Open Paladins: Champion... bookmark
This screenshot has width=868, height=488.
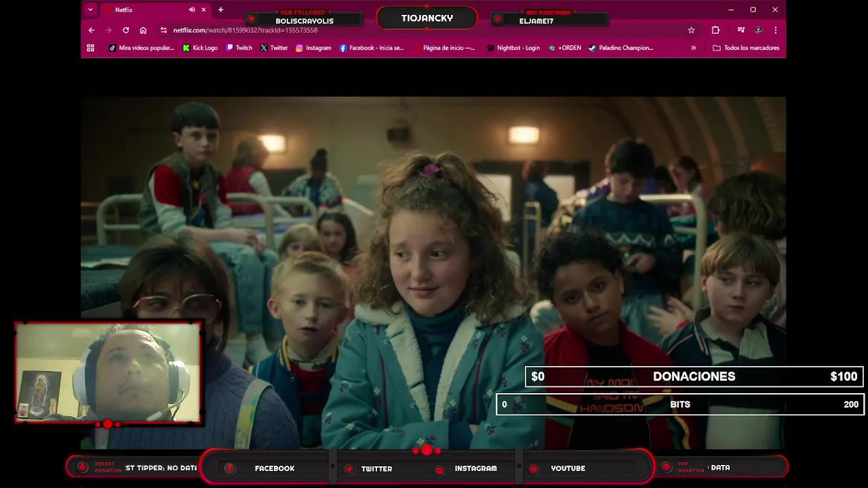tap(621, 47)
